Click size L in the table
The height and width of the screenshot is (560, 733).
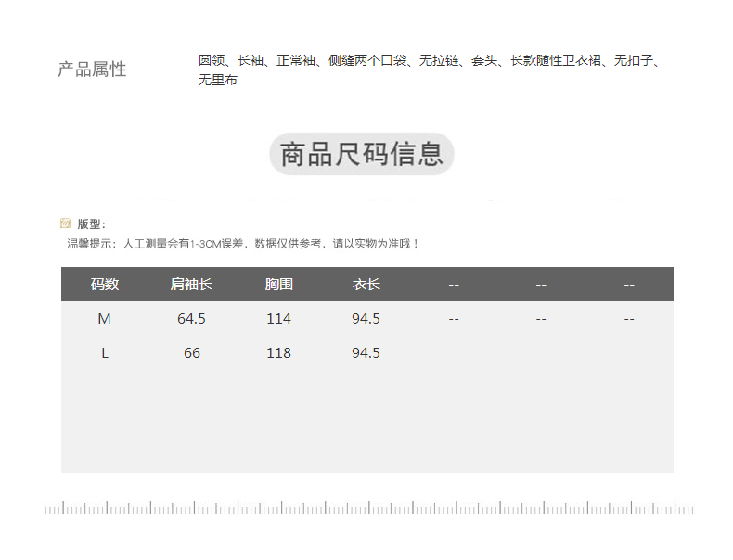click(x=105, y=353)
